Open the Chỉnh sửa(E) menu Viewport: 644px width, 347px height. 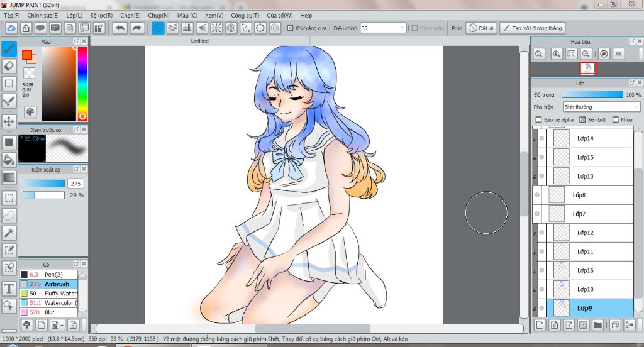pos(43,15)
